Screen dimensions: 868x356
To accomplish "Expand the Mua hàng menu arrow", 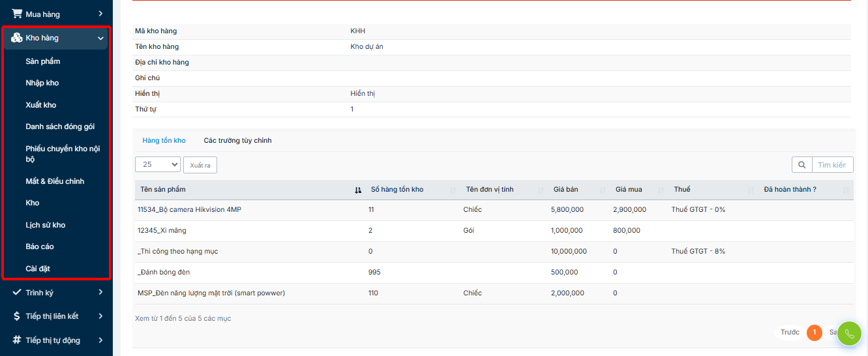I will [100, 14].
